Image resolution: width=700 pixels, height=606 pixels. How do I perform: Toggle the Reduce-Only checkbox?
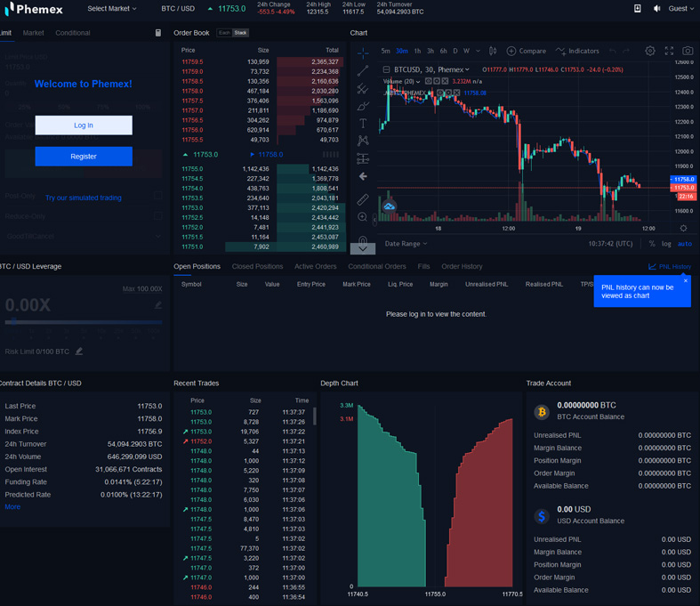(157, 215)
